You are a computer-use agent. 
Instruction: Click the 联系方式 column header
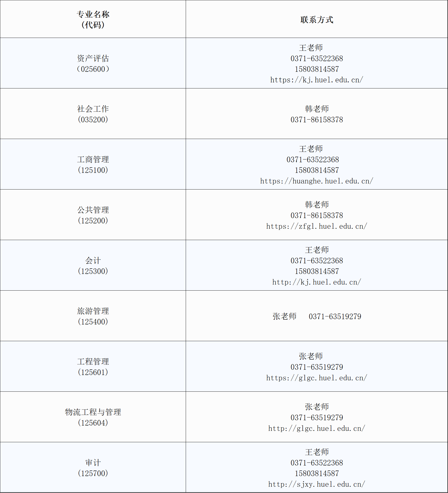tap(317, 20)
